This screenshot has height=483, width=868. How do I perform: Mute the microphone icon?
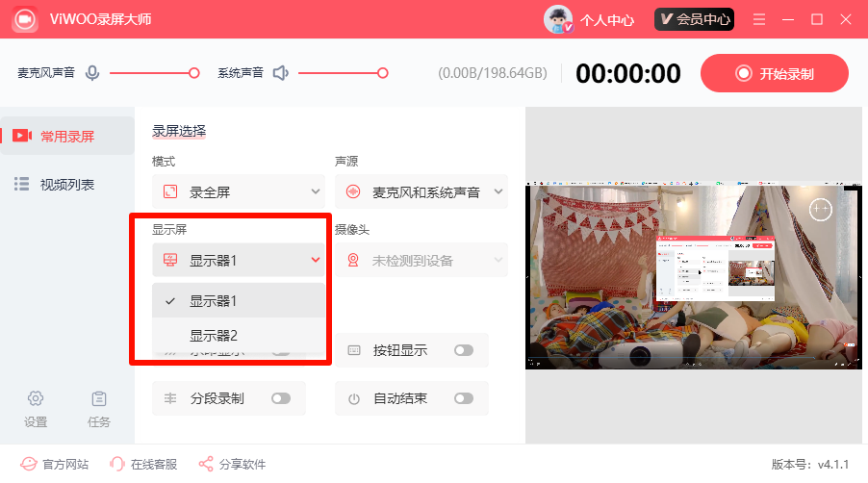[x=92, y=73]
